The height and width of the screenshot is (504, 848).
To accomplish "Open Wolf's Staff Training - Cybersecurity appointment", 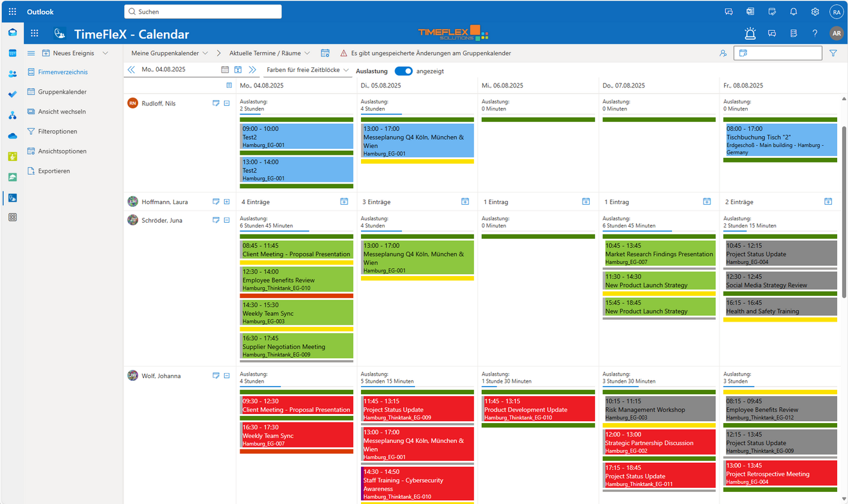I will (417, 484).
